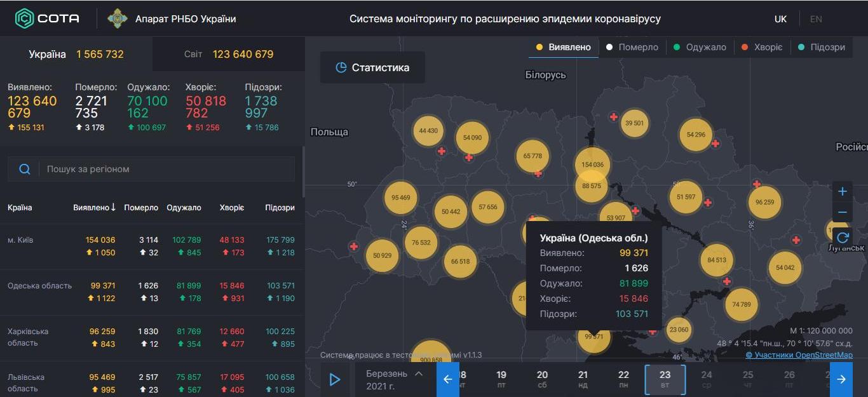This screenshot has width=868, height=397.
Task: Select the Україна tab
Action: pyautogui.click(x=76, y=54)
